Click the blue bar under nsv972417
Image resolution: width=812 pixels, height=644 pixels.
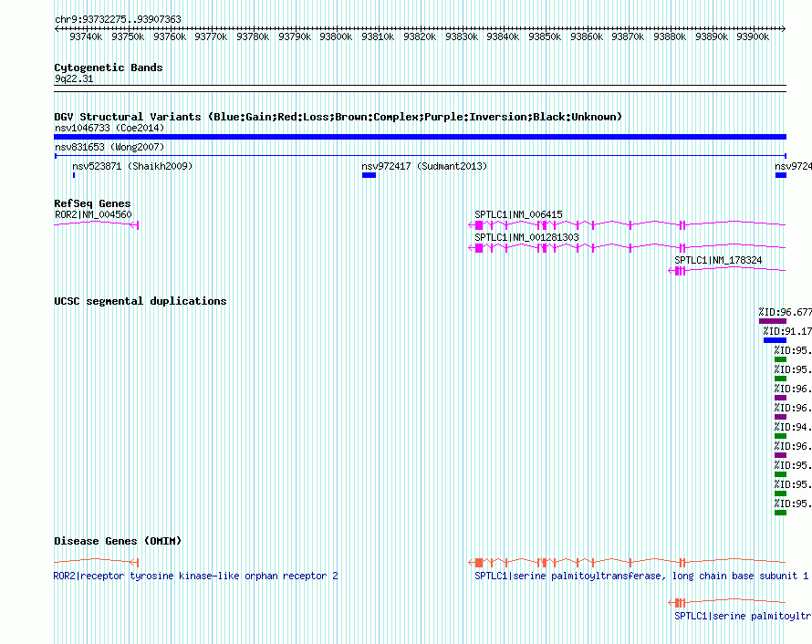(x=369, y=175)
